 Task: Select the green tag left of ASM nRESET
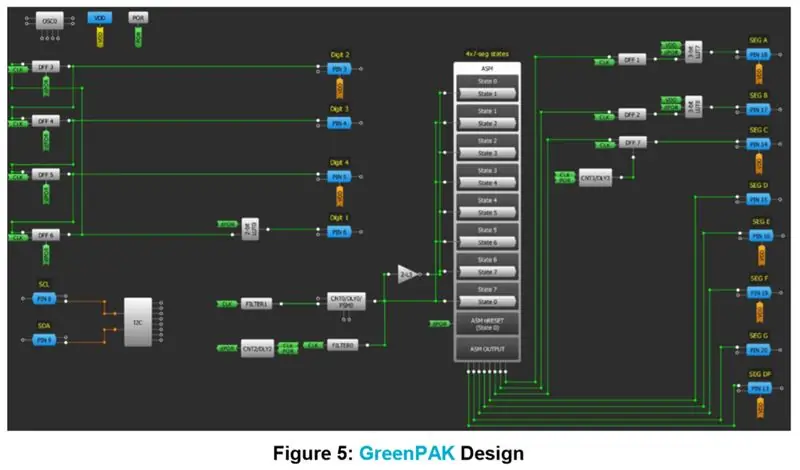(x=440, y=324)
